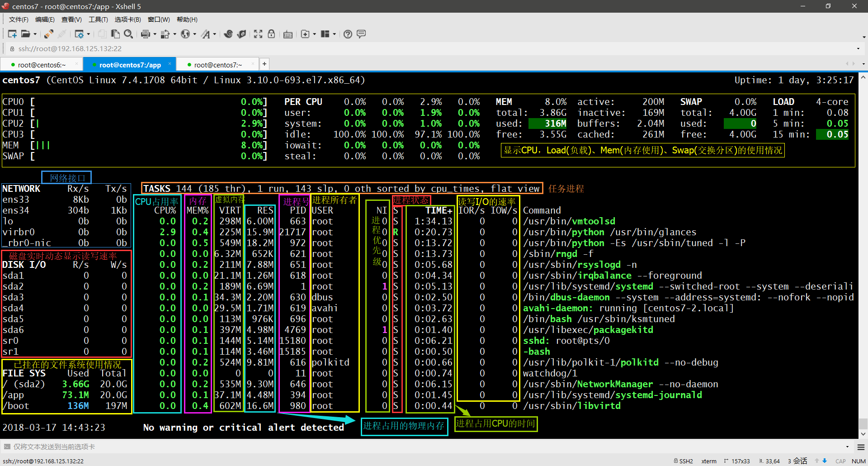Viewport: 868px width, 466px height.
Task: Expand the Font dropdown arrow
Action: click(214, 34)
